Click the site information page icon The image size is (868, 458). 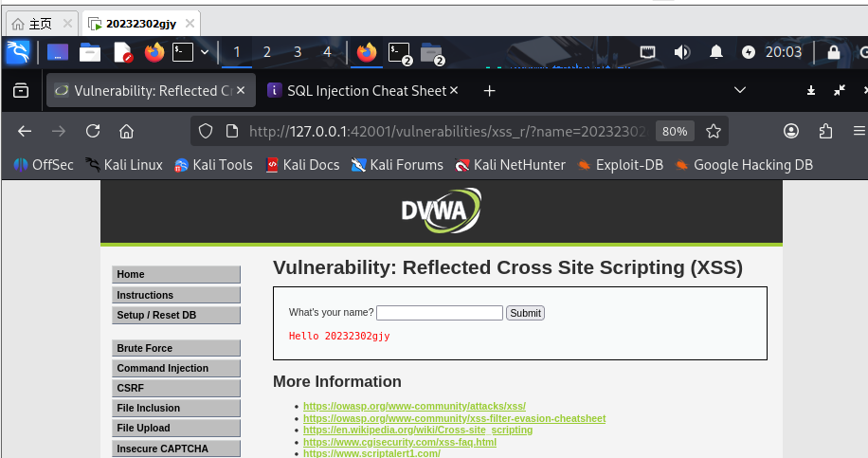tap(232, 131)
